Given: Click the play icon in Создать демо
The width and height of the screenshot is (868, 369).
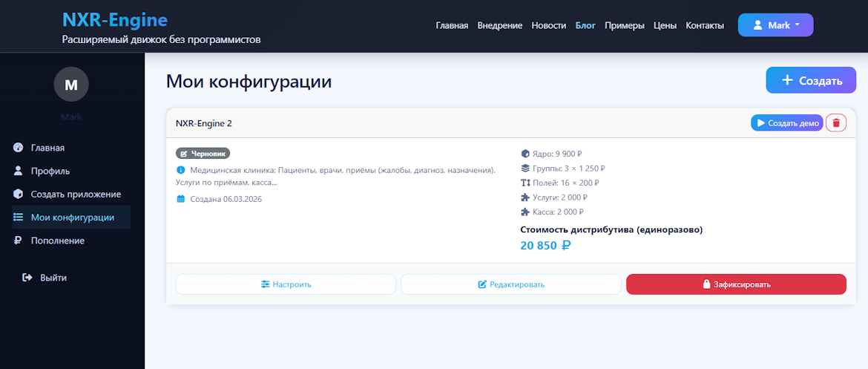Looking at the screenshot, I should (760, 123).
